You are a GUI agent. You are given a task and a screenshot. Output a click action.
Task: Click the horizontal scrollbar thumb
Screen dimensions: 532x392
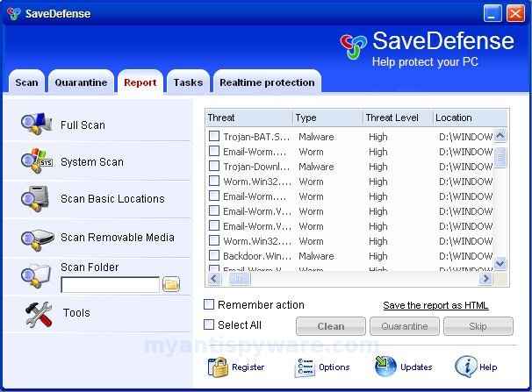(239, 279)
